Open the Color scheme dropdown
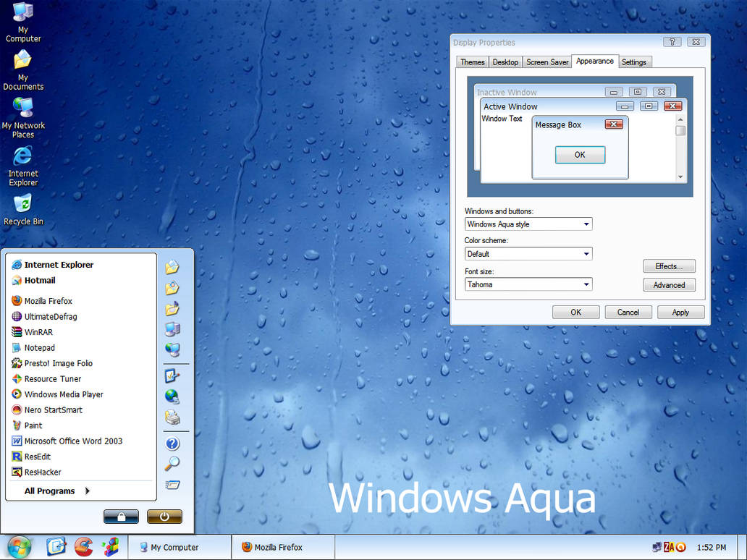 528,254
